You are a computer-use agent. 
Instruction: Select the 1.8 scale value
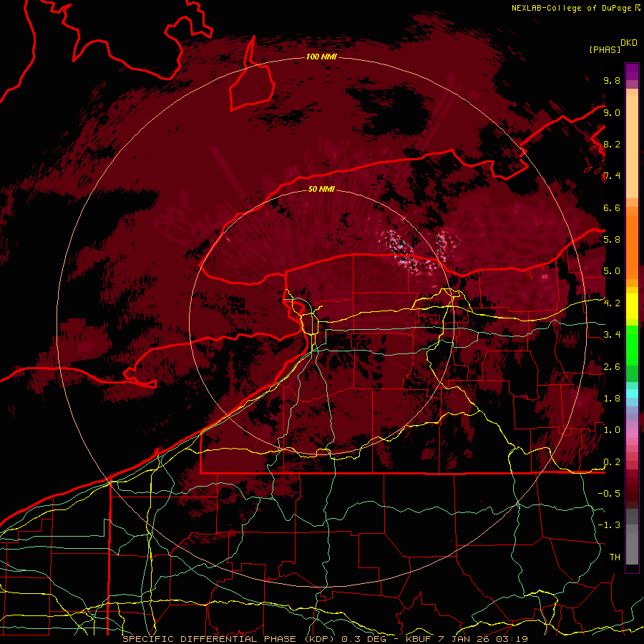click(x=612, y=399)
